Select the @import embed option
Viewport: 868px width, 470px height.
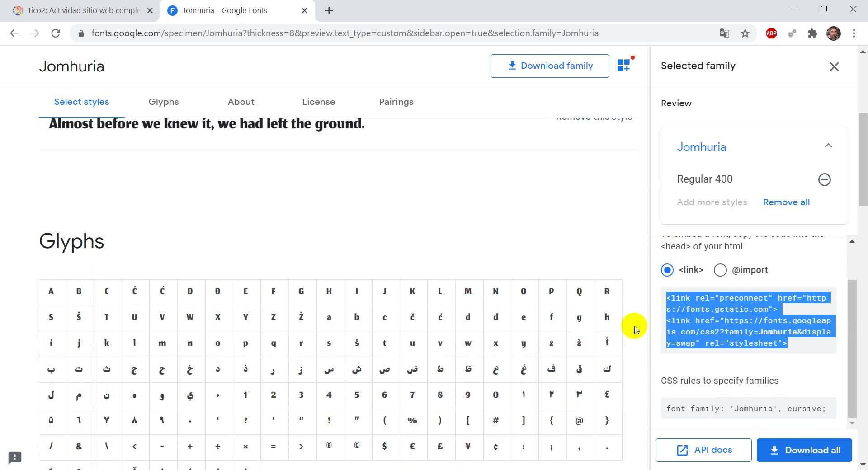click(x=720, y=270)
